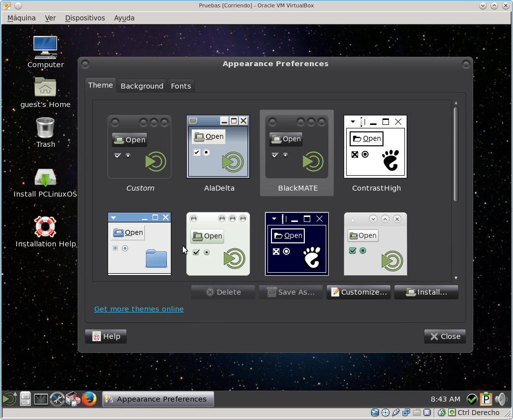
Task: Click the theme list vertical scrollbar
Action: pos(456,154)
